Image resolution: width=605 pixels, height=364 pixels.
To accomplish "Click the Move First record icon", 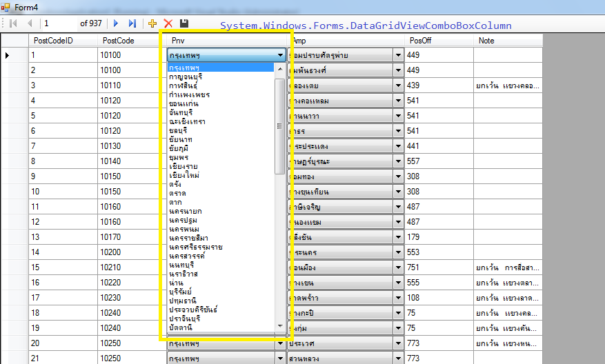I will pyautogui.click(x=13, y=23).
